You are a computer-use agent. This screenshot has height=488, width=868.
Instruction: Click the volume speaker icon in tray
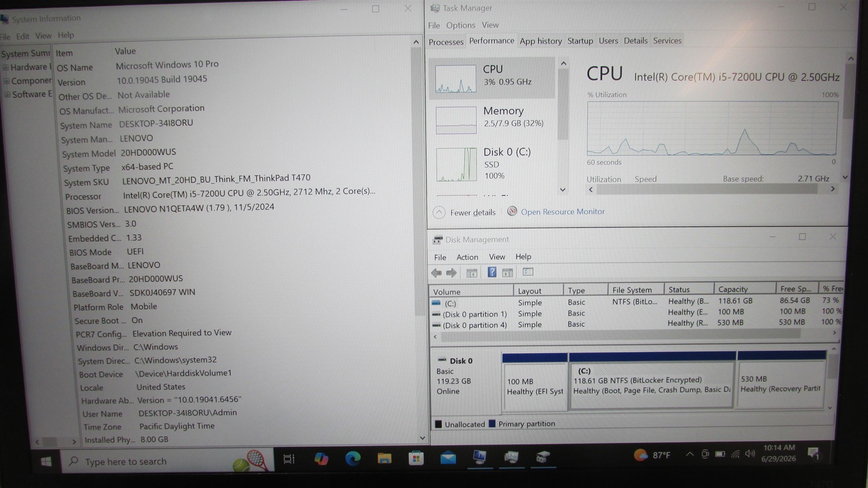(750, 453)
